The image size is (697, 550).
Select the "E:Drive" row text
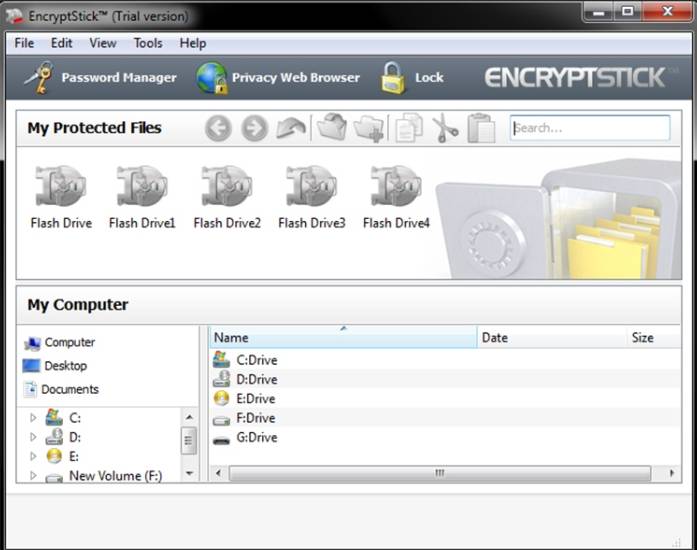point(256,399)
